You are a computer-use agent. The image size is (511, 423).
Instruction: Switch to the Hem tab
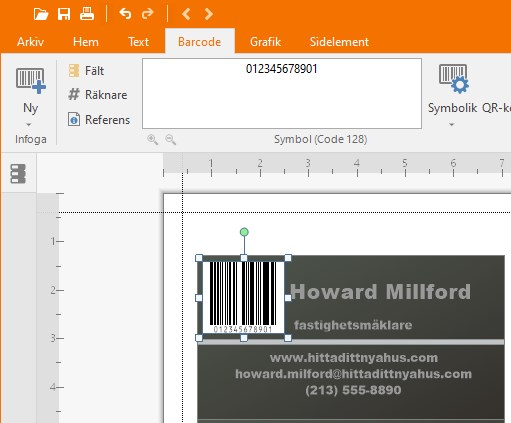coord(86,42)
